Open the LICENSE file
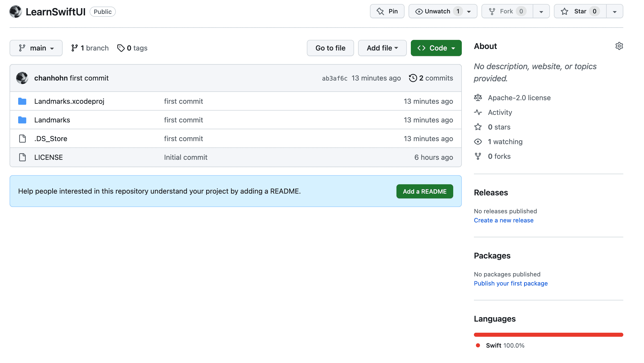644x363 pixels. point(48,157)
